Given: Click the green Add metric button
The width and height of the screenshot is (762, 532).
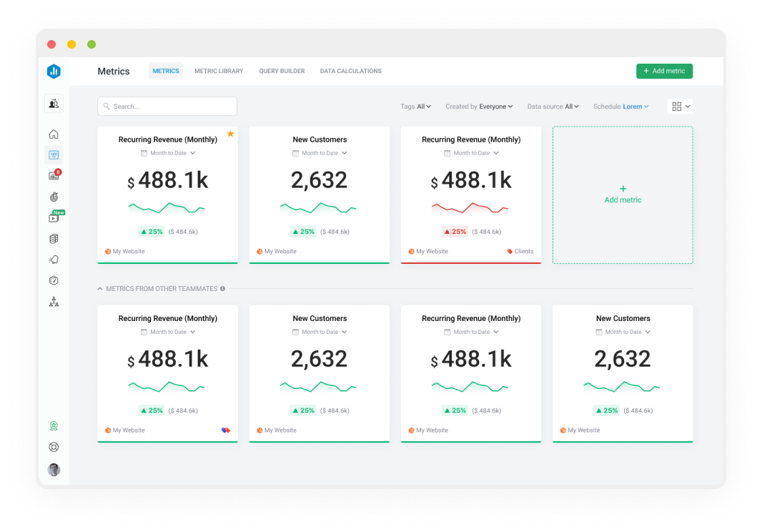Looking at the screenshot, I should tap(664, 72).
